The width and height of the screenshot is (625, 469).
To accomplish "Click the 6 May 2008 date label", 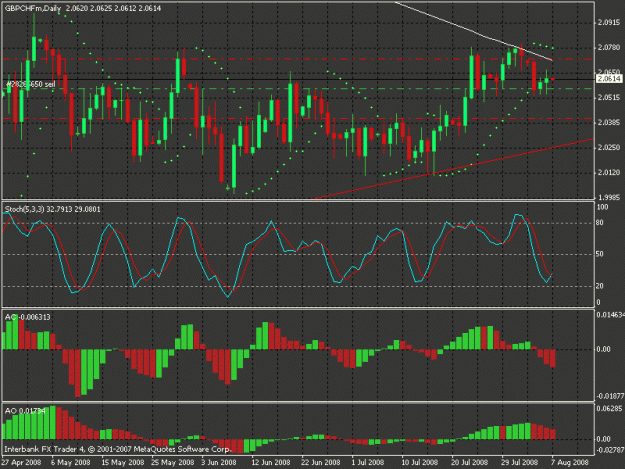I will pos(71,462).
